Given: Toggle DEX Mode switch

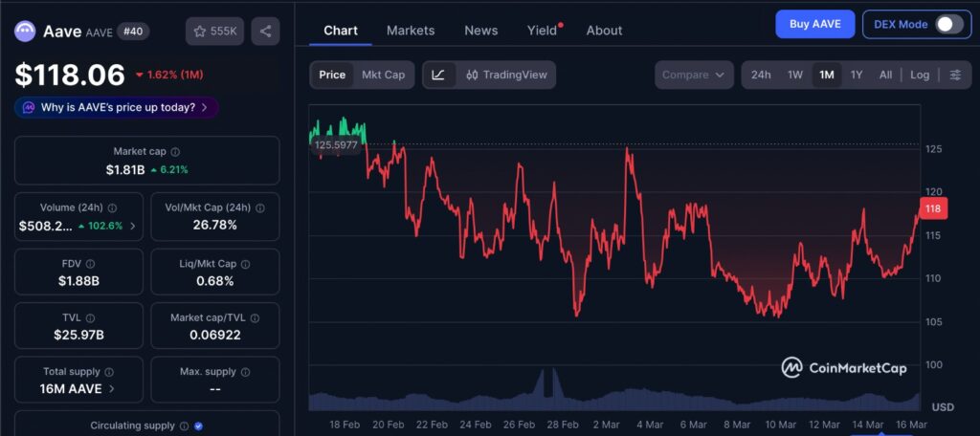Looking at the screenshot, I should pyautogui.click(x=948, y=24).
